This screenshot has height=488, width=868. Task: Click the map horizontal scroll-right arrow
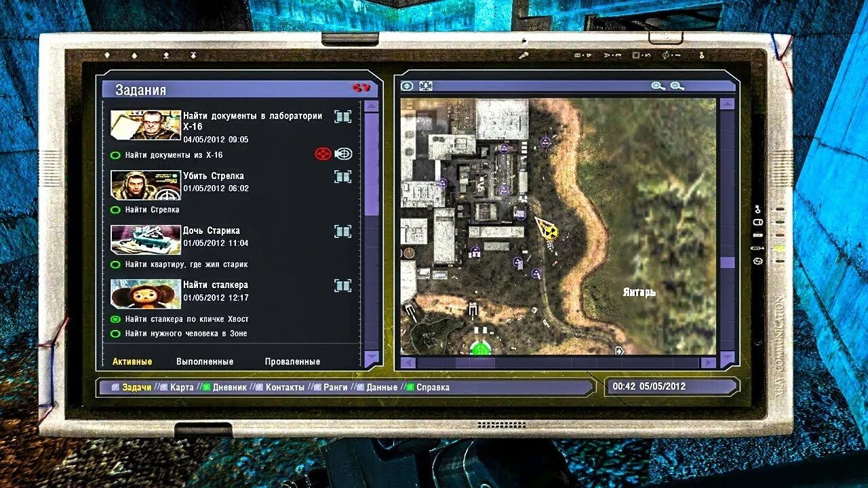[x=708, y=363]
